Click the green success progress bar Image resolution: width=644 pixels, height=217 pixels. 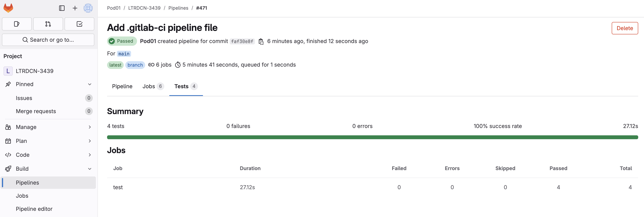[x=372, y=137]
